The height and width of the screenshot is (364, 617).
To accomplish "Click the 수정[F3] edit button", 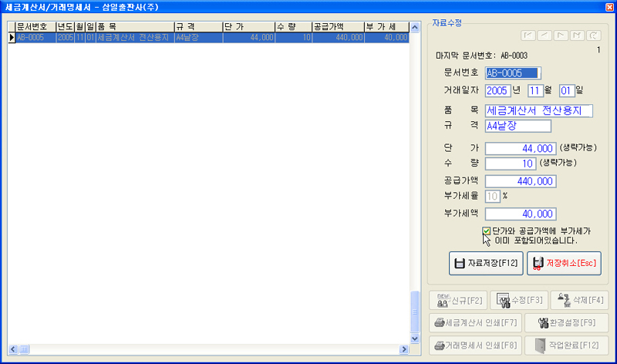I will [x=518, y=301].
